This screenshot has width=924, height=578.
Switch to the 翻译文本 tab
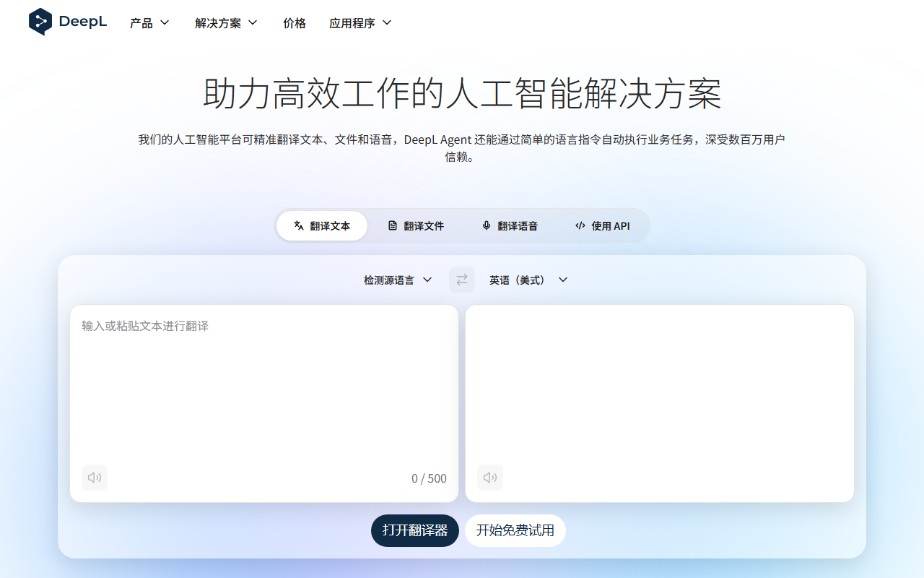tap(322, 225)
